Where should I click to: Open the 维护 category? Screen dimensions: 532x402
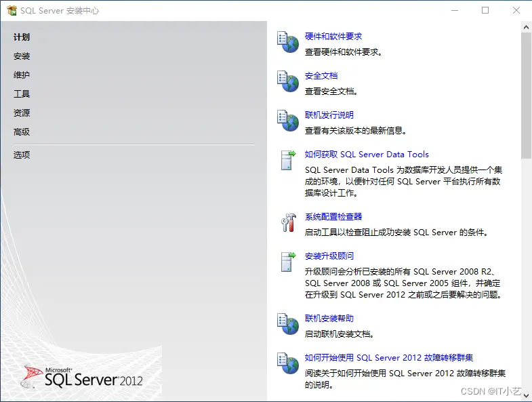pos(22,75)
